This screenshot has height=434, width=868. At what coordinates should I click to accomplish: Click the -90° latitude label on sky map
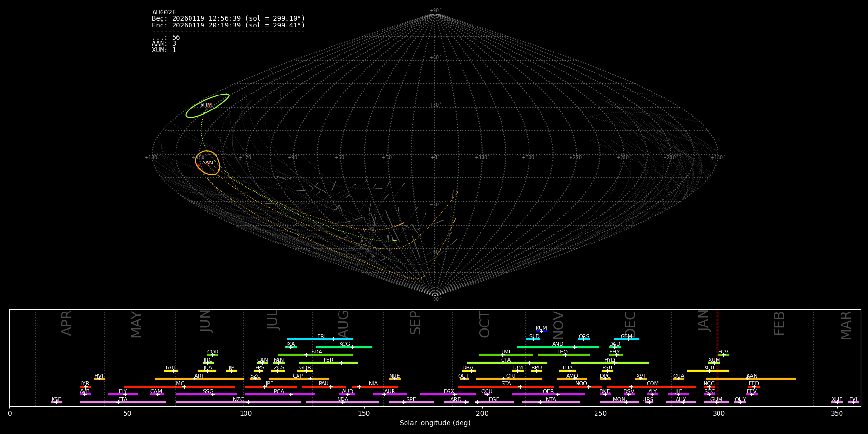pos(434,299)
